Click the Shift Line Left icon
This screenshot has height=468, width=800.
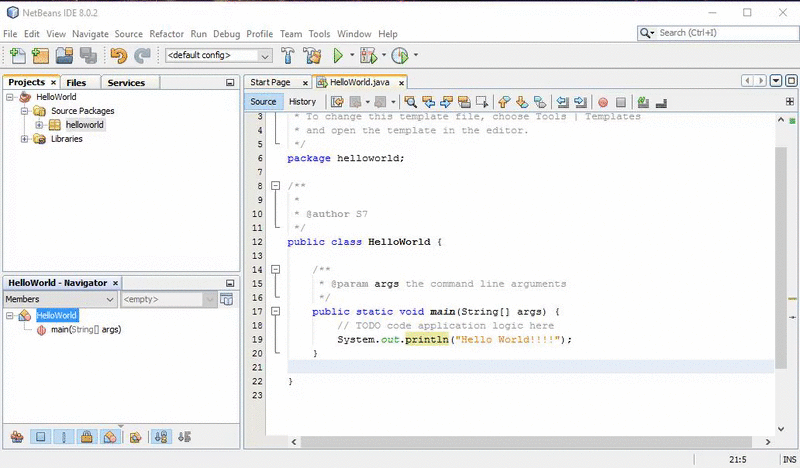(x=562, y=102)
